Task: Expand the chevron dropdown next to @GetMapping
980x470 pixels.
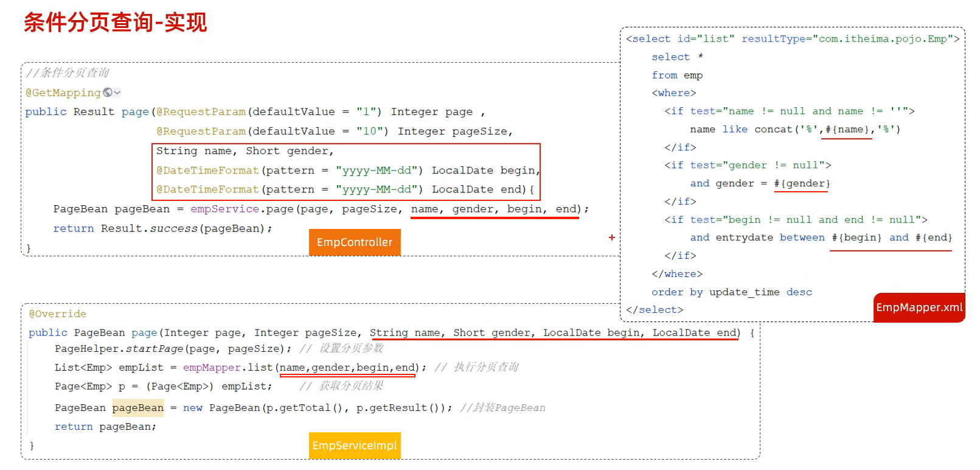Action: coord(117,93)
